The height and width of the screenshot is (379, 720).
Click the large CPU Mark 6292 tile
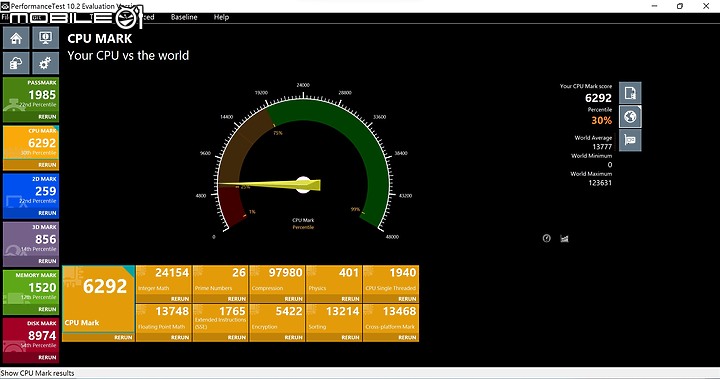(98, 299)
